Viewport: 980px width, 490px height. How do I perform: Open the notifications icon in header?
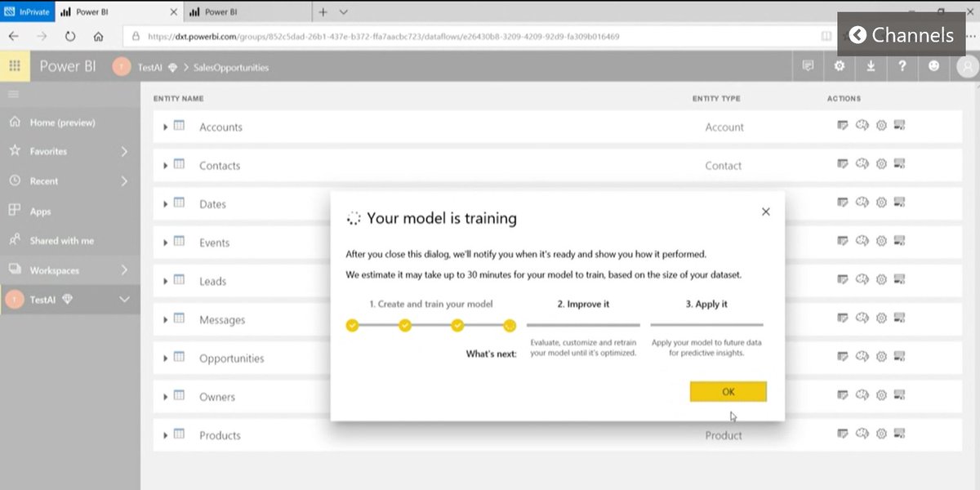coord(808,66)
